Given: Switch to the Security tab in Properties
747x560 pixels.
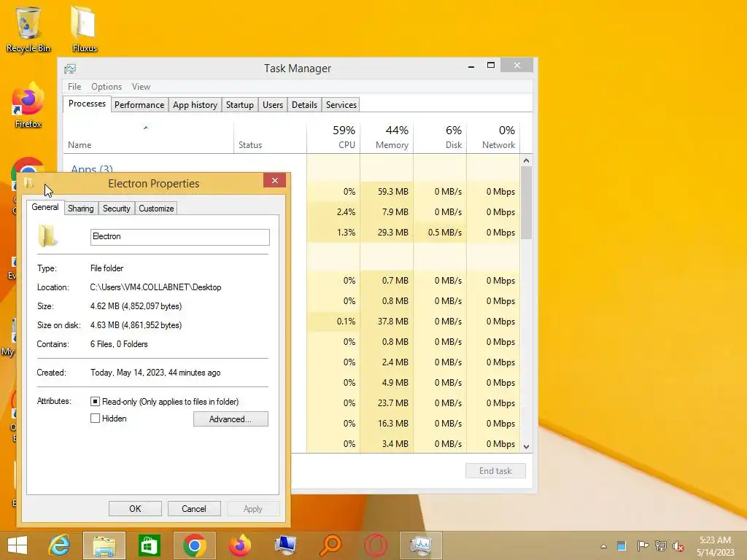Looking at the screenshot, I should point(116,209).
